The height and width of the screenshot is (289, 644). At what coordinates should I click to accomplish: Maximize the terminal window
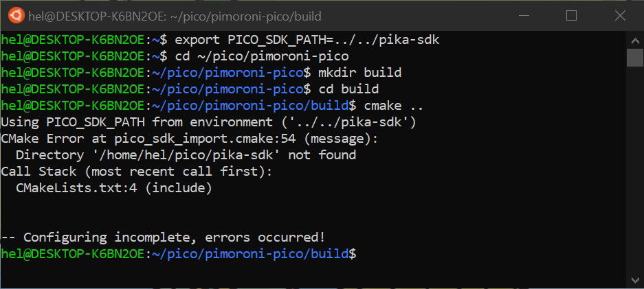[x=571, y=15]
